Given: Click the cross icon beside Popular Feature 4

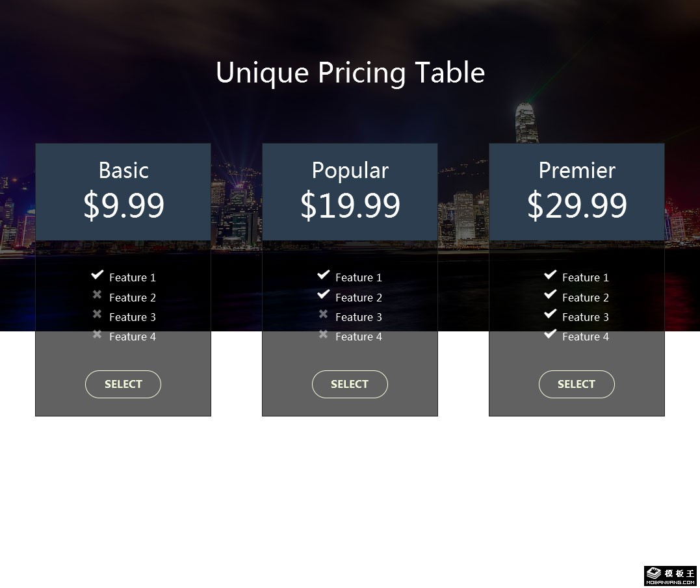Looking at the screenshot, I should [323, 334].
